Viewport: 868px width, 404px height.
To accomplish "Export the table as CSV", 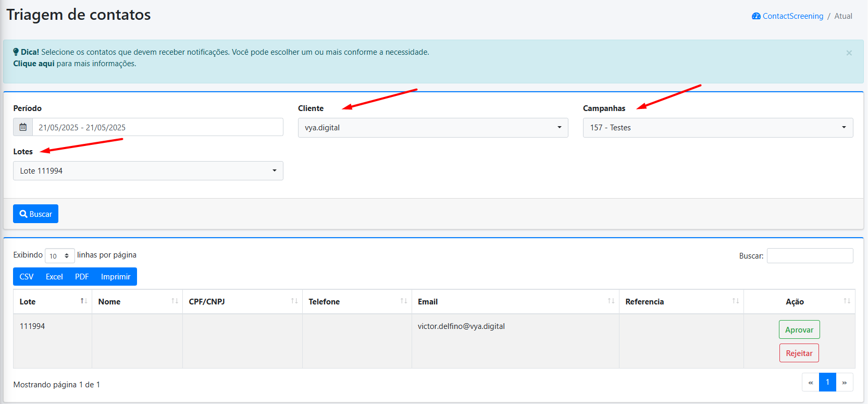I will pyautogui.click(x=27, y=277).
